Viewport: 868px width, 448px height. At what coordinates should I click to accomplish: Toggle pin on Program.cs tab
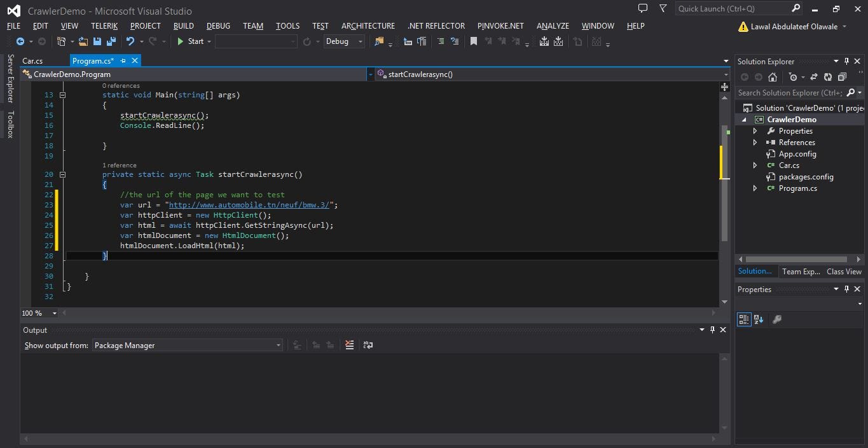pyautogui.click(x=123, y=60)
